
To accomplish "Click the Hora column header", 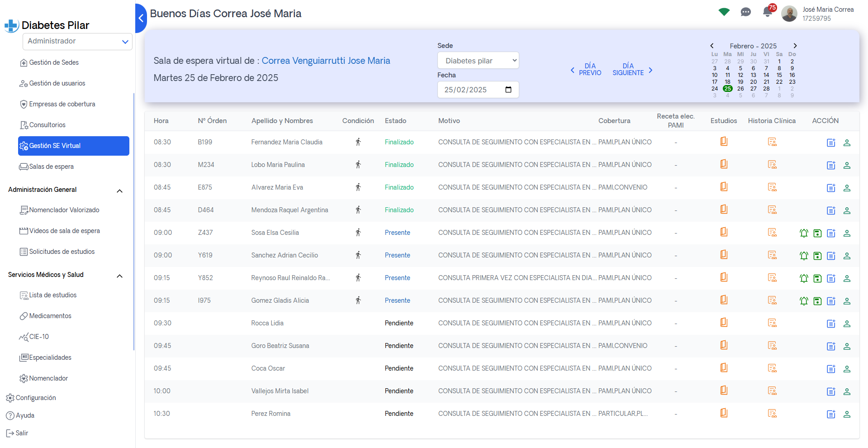I will (x=161, y=121).
